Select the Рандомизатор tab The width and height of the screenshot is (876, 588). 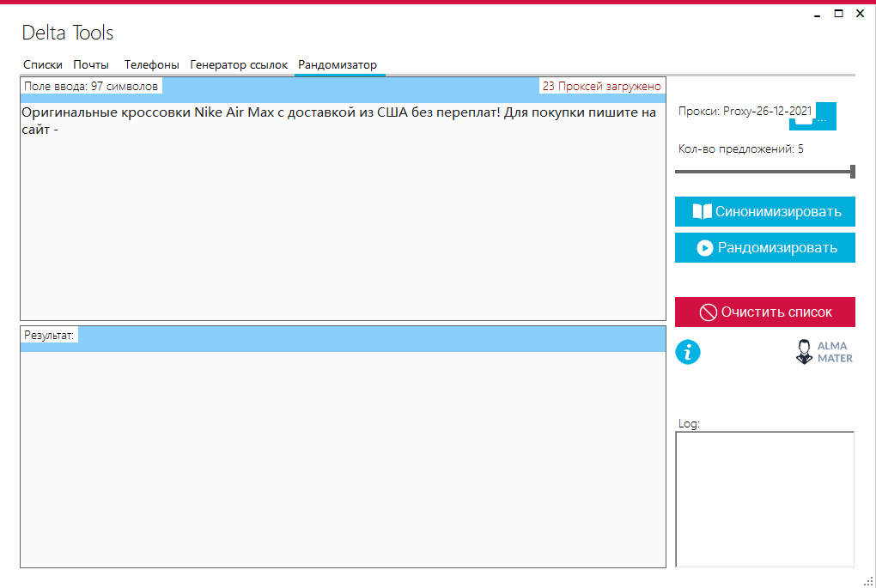click(338, 64)
